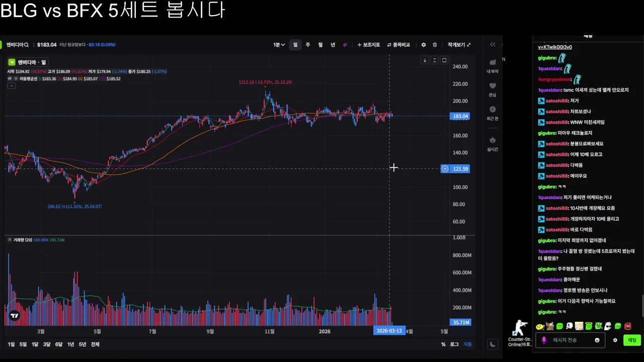Select 전체 range
The image size is (644, 362).
click(95, 344)
